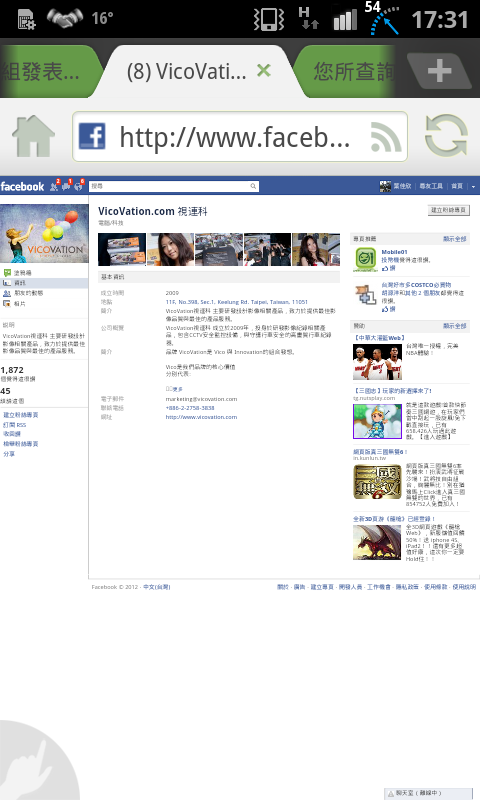Click the 中文(台灣) language link

tap(157, 587)
